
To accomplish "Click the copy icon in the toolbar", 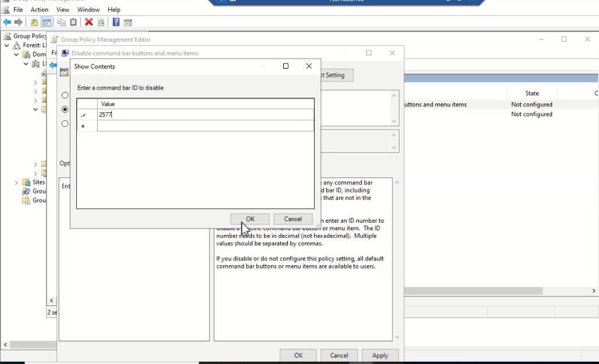I will (61, 22).
